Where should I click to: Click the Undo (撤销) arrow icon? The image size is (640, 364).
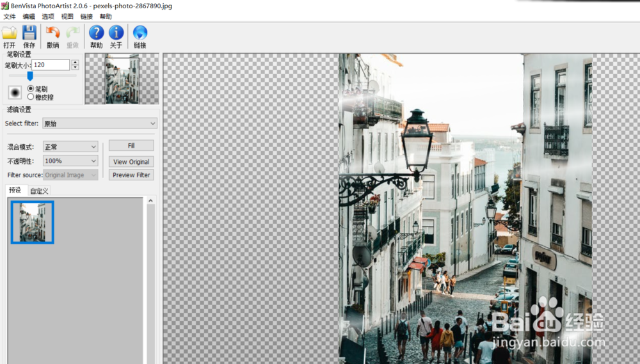(52, 33)
